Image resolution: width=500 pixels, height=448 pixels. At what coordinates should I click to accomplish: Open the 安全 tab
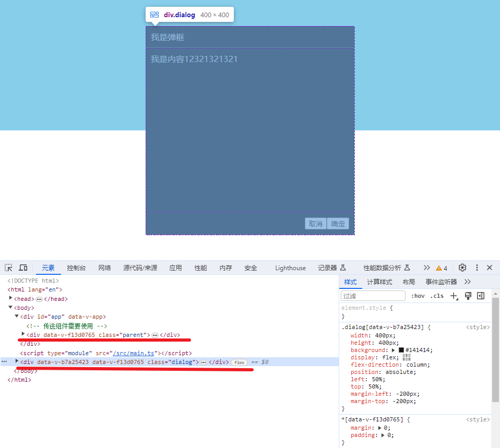point(251,268)
